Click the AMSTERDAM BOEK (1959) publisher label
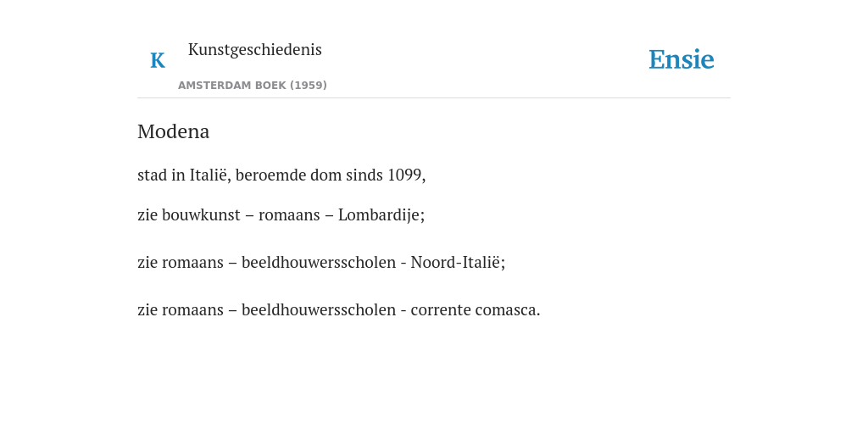Image resolution: width=868 pixels, height=434 pixels. [x=253, y=86]
